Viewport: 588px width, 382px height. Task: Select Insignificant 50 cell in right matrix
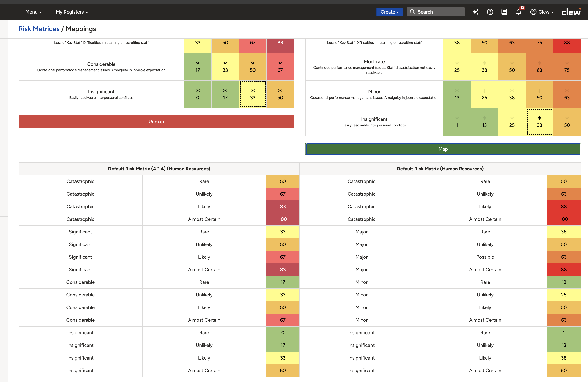[x=567, y=122]
